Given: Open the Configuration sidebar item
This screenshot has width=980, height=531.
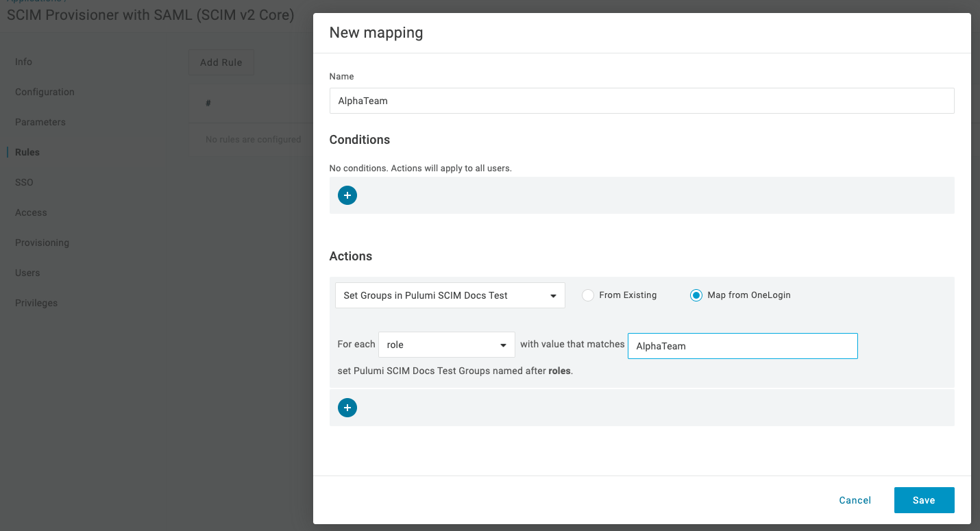Looking at the screenshot, I should 45,92.
